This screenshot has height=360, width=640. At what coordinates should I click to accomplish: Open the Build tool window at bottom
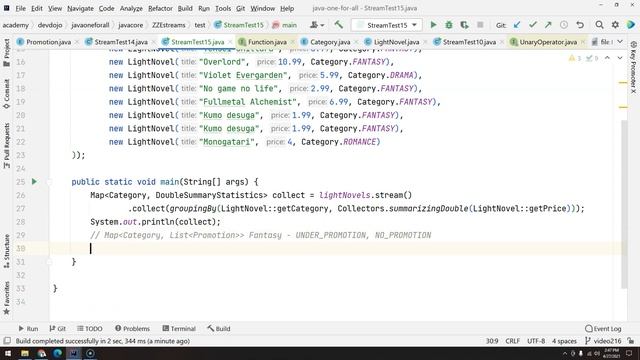219,329
